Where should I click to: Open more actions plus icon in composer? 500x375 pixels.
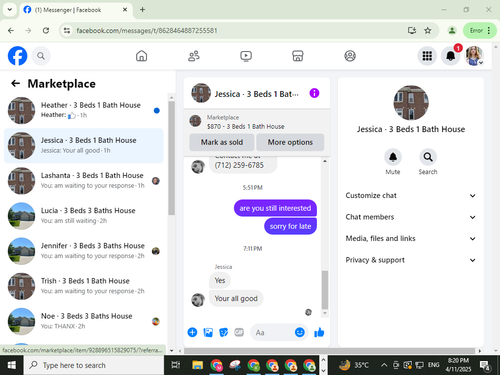[x=192, y=332]
